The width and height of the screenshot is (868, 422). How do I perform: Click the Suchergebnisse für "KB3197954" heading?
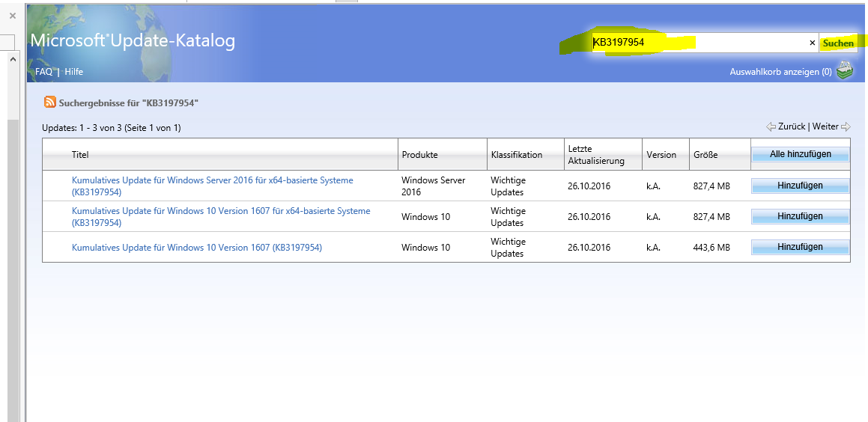click(x=128, y=103)
